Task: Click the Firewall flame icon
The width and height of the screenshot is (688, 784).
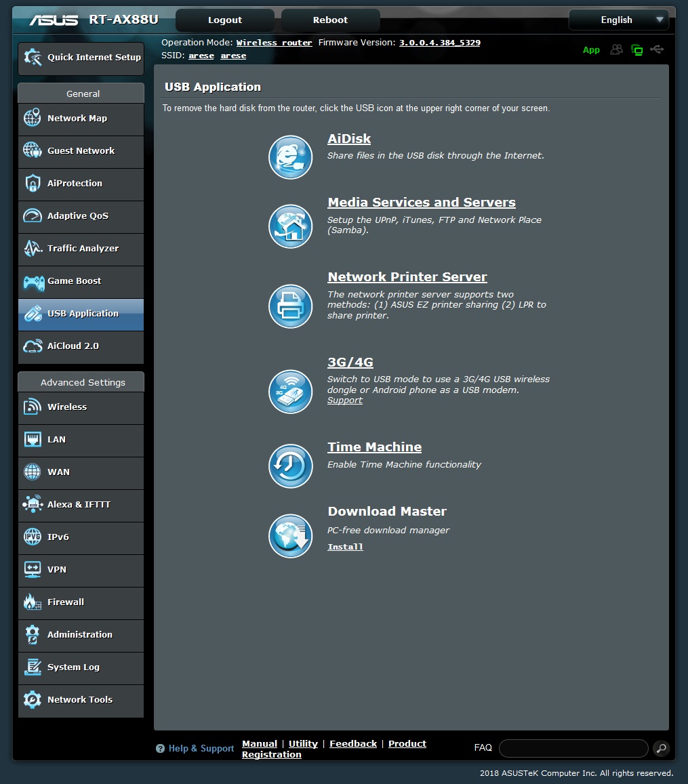Action: click(33, 602)
